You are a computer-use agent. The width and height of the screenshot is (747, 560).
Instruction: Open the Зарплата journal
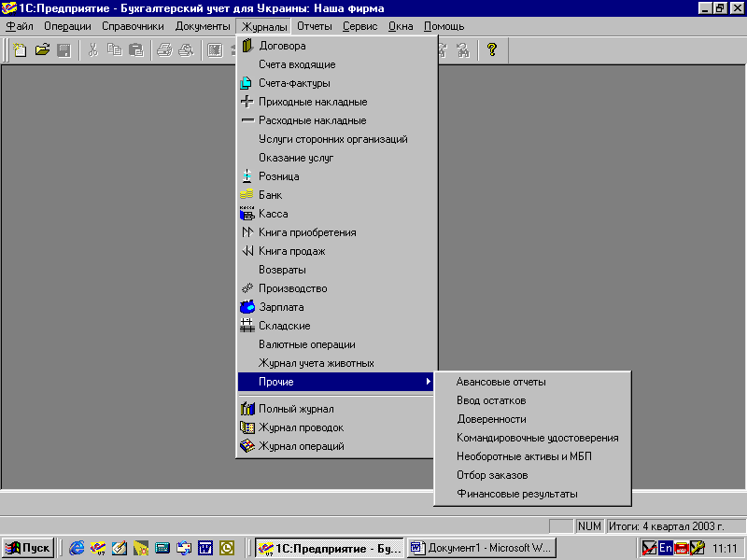335,307
